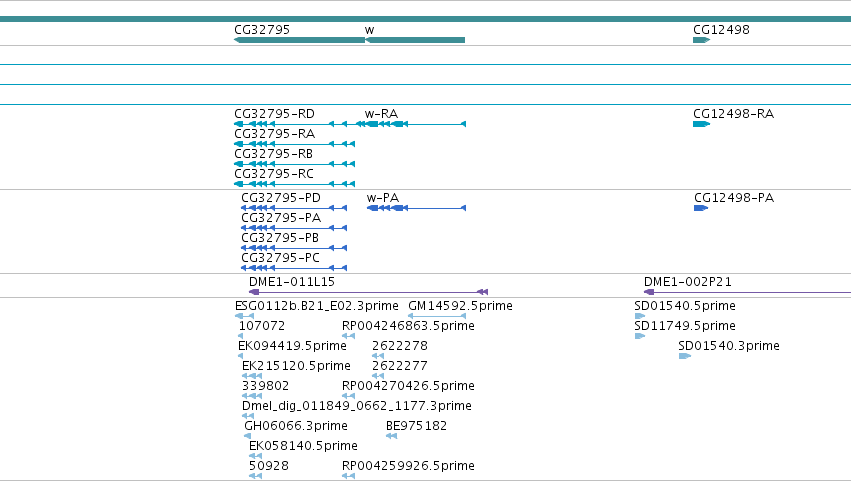Select the DME1-011L15 clone line
The image size is (851, 481).
[x=369, y=292]
